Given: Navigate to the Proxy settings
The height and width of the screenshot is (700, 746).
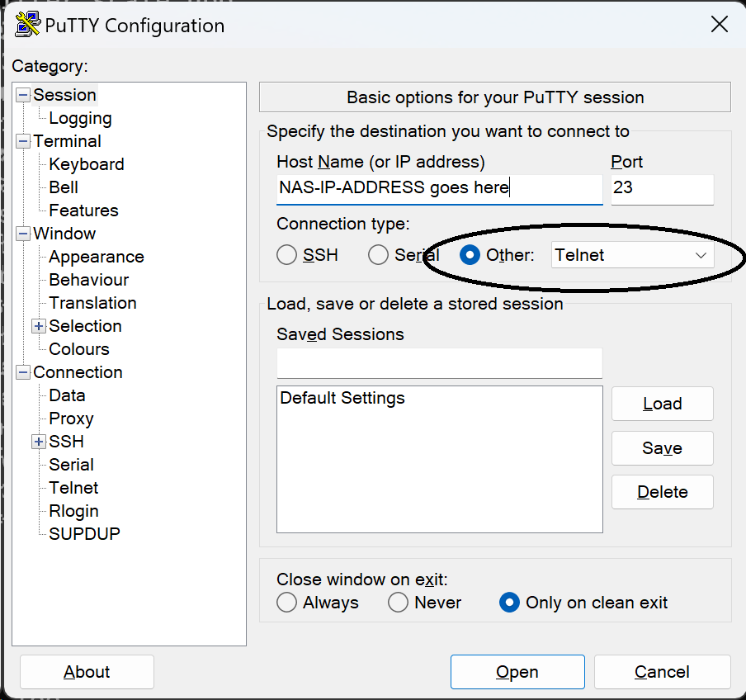Looking at the screenshot, I should (70, 419).
